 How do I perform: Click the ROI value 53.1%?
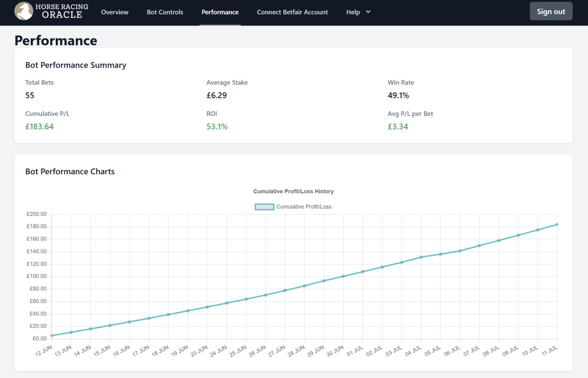[217, 126]
